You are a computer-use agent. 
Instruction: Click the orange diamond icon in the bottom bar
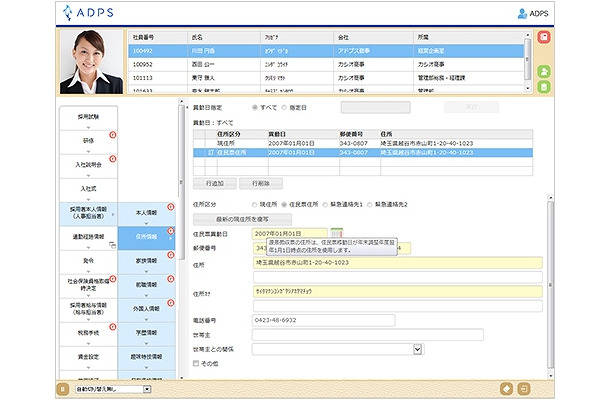click(x=506, y=388)
